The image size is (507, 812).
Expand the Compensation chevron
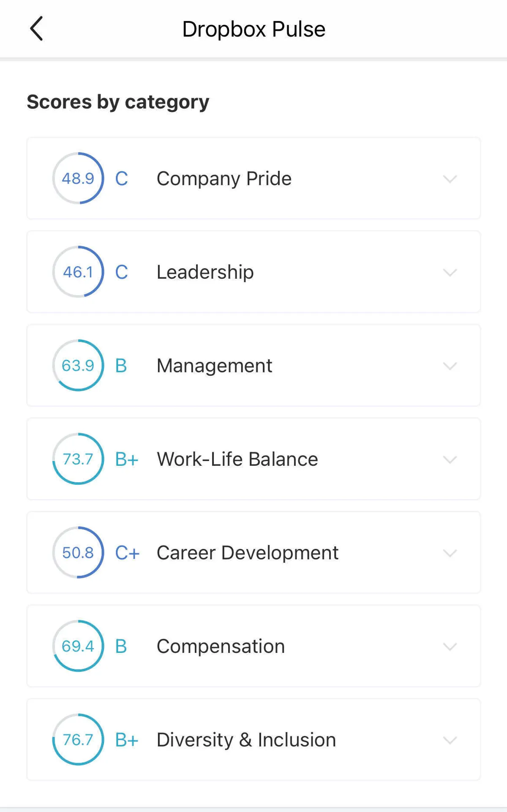450,646
